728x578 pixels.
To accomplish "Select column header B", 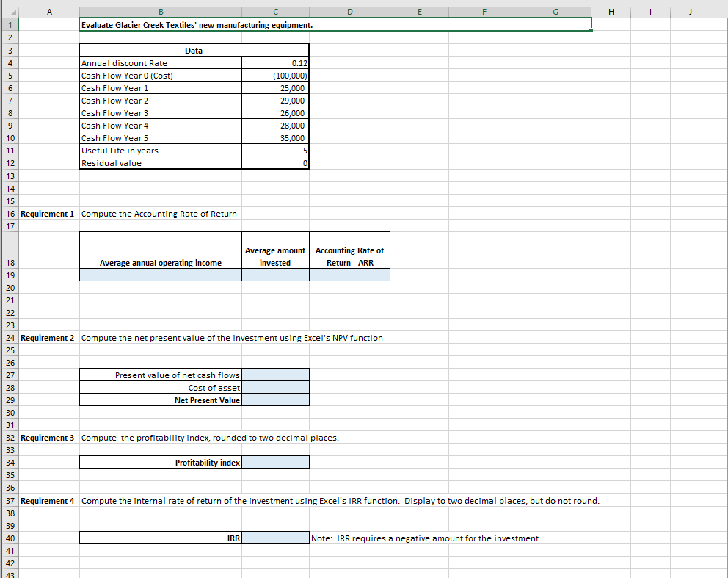I will click(160, 12).
